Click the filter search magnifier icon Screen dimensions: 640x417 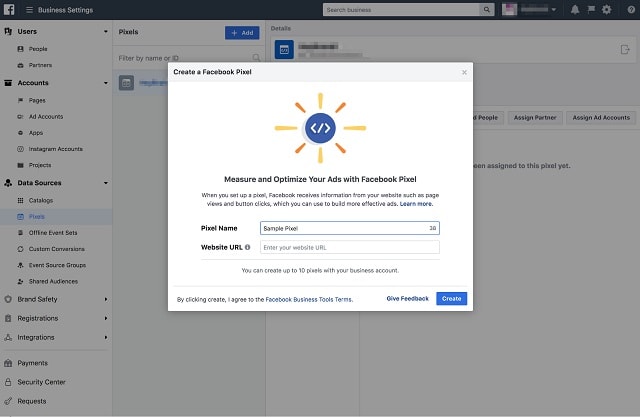[x=256, y=58]
